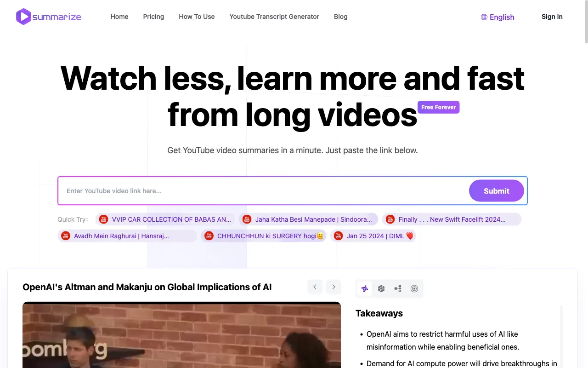Click the Submit button
This screenshot has height=368, width=588.
click(x=497, y=191)
